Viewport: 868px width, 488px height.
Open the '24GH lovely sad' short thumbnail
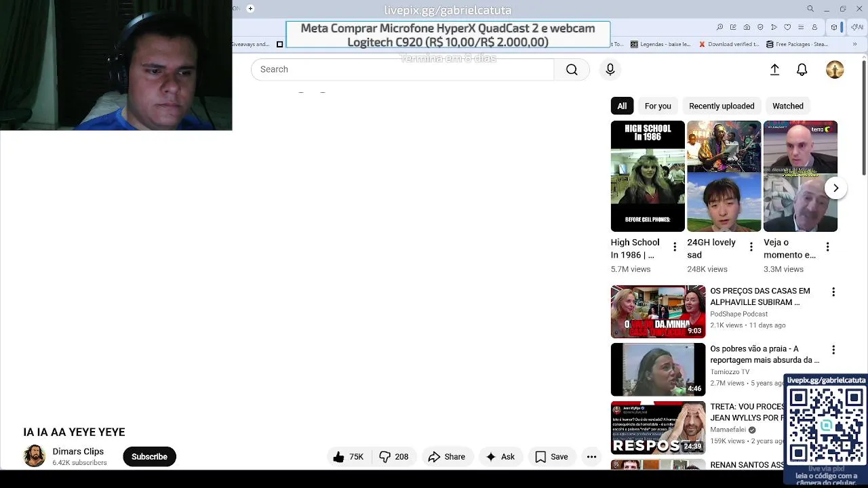(x=724, y=176)
